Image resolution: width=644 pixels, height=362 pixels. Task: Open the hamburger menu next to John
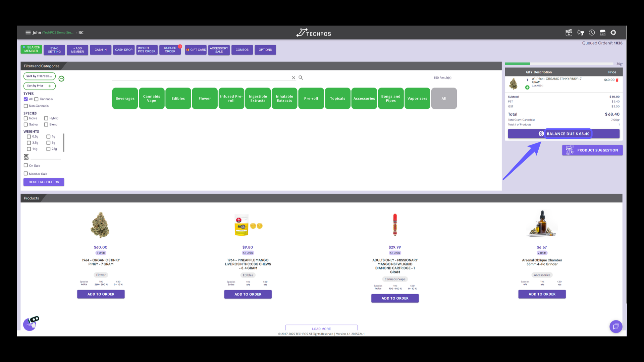(28, 33)
